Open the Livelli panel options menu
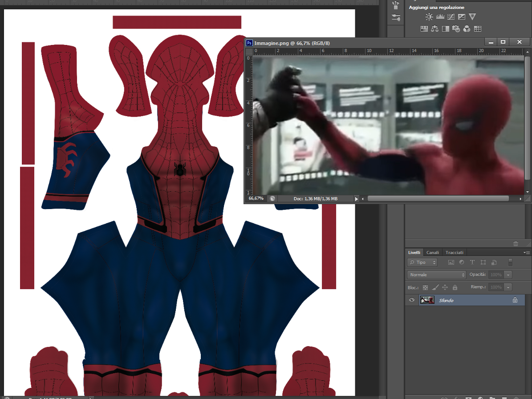Viewport: 532px width, 399px height. (x=527, y=253)
